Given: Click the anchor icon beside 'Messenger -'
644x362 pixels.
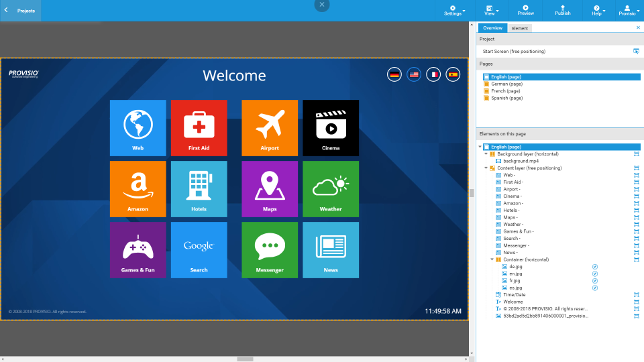Looking at the screenshot, I should [x=636, y=245].
